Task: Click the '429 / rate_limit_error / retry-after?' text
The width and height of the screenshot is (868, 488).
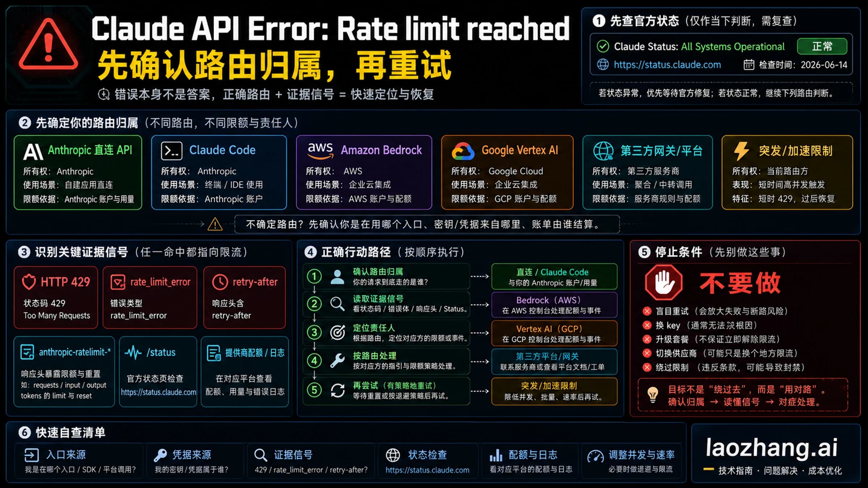Action: pos(311,470)
